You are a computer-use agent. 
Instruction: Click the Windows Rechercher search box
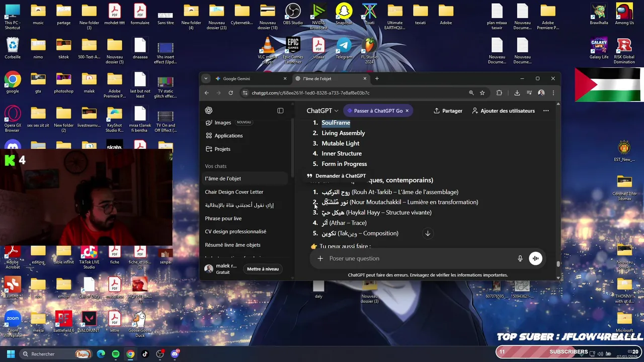click(55, 354)
